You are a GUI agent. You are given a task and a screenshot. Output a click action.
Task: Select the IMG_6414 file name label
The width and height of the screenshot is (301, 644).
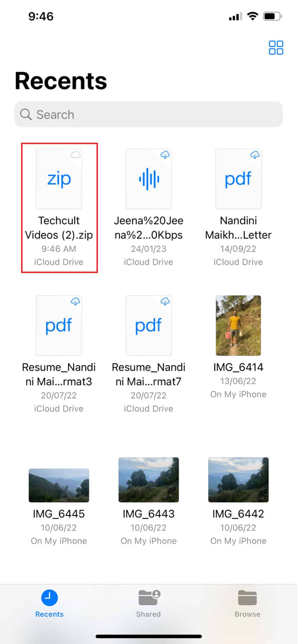[x=238, y=367]
